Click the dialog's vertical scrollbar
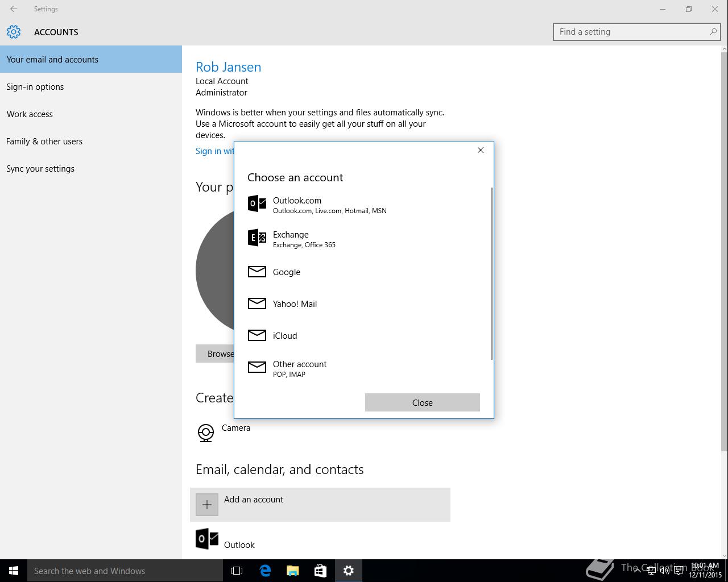Screen dimensions: 728x582 coord(491,273)
